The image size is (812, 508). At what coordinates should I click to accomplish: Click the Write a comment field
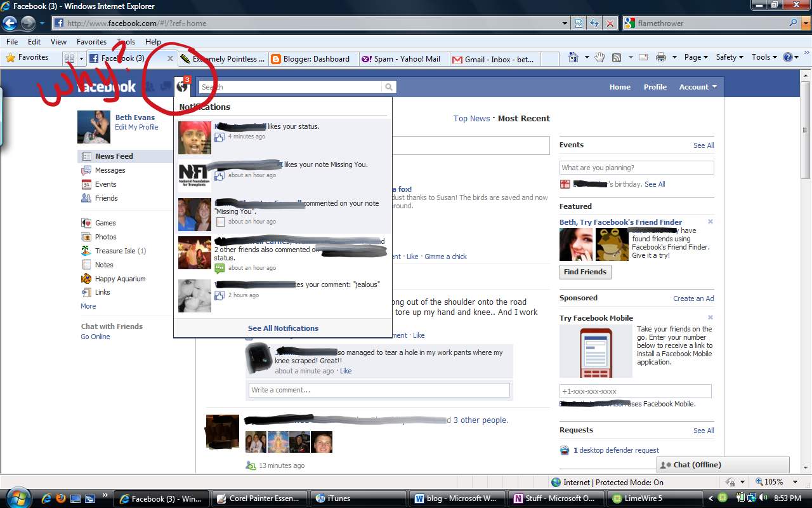click(379, 390)
